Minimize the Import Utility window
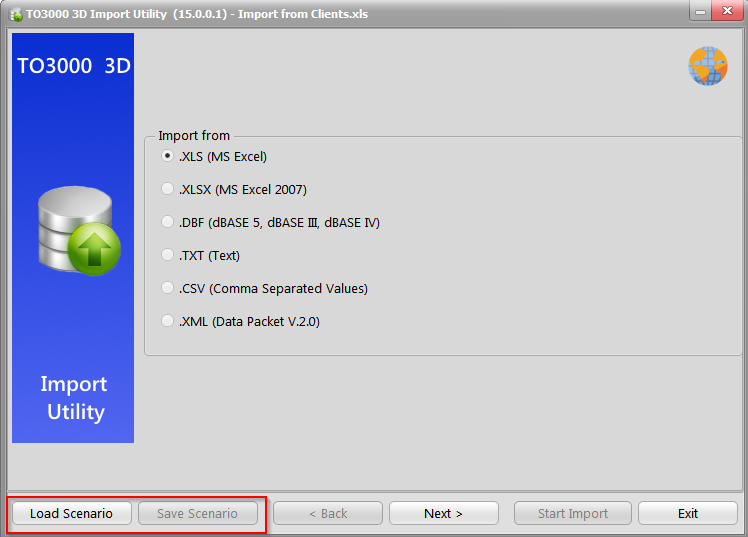 700,11
